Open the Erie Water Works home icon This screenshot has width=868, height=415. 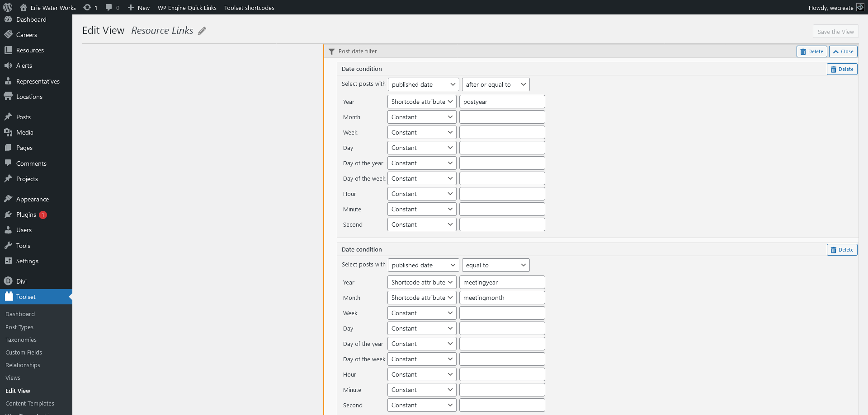point(24,7)
